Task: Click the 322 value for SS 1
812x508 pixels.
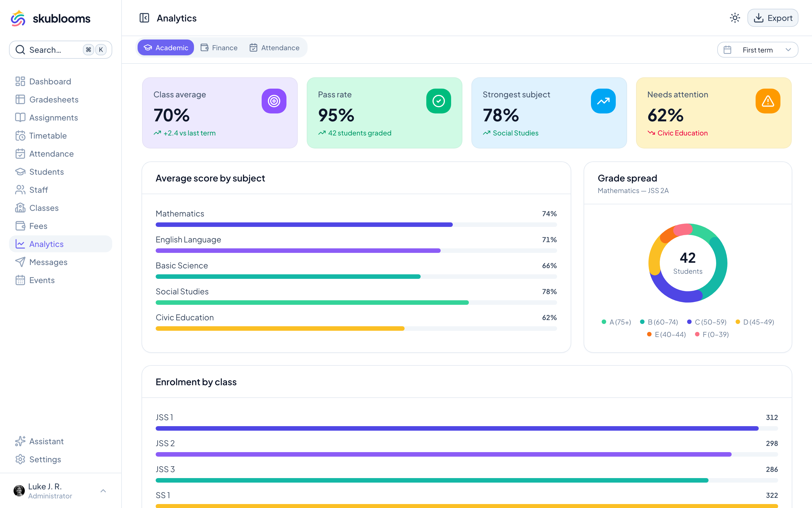Action: (x=772, y=495)
